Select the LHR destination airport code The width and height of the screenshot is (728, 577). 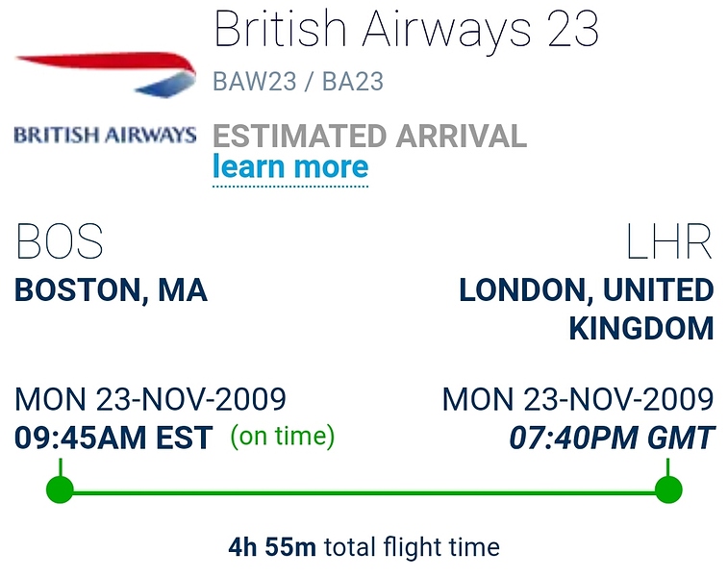[x=669, y=243]
